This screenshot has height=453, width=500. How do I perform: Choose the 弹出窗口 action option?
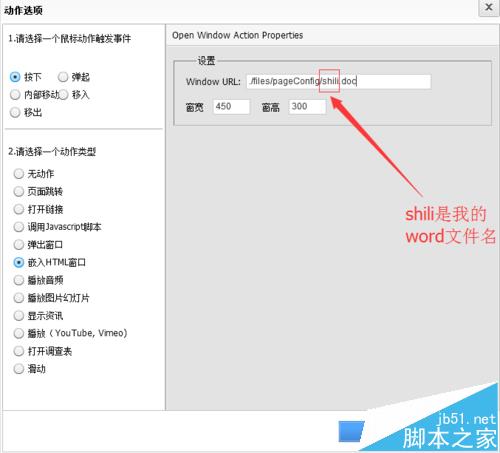coord(19,245)
